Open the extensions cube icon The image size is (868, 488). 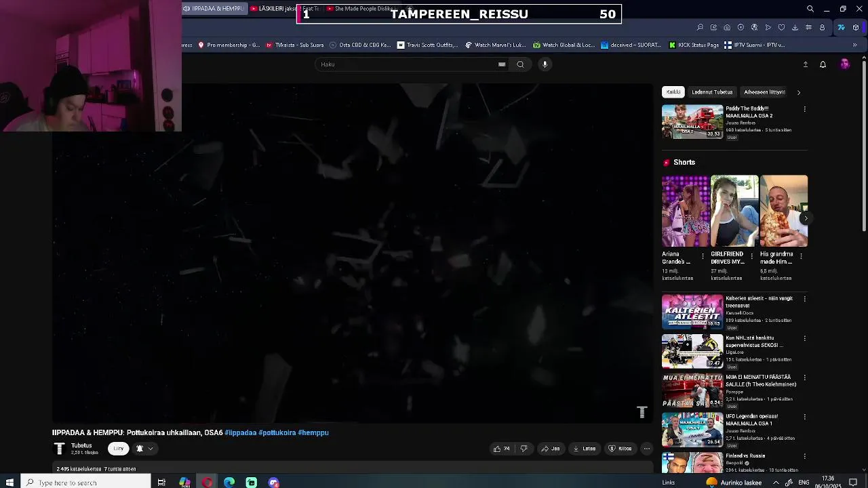click(856, 28)
